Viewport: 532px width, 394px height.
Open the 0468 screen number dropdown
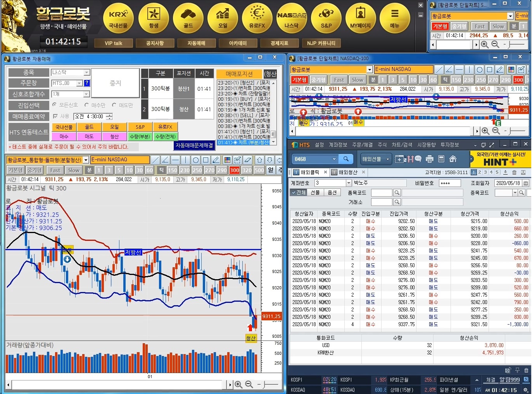(334, 159)
